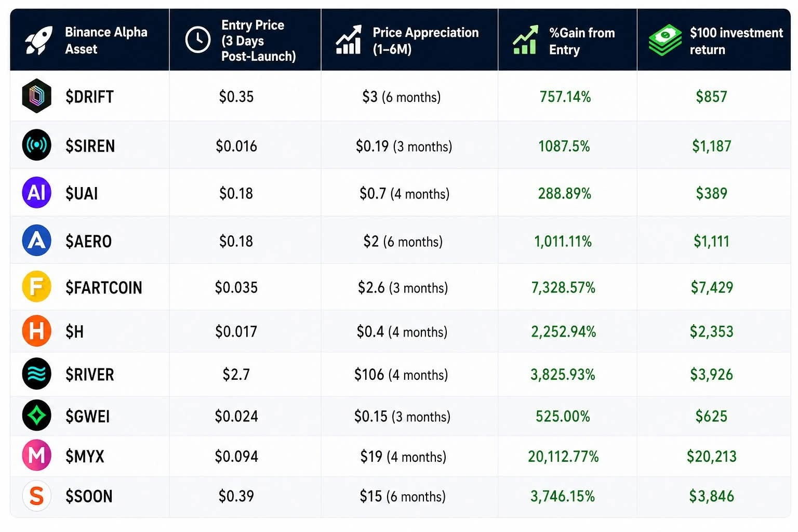Select the $MYX 20,112.77% gain cell
The image size is (798, 532).
pyautogui.click(x=563, y=457)
